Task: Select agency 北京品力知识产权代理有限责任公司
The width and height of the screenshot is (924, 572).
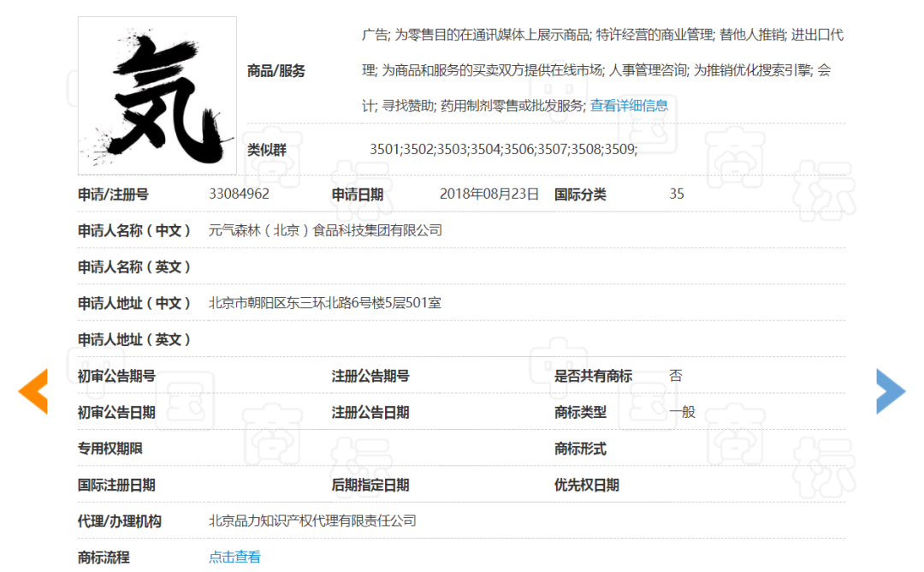Action: click(x=312, y=521)
